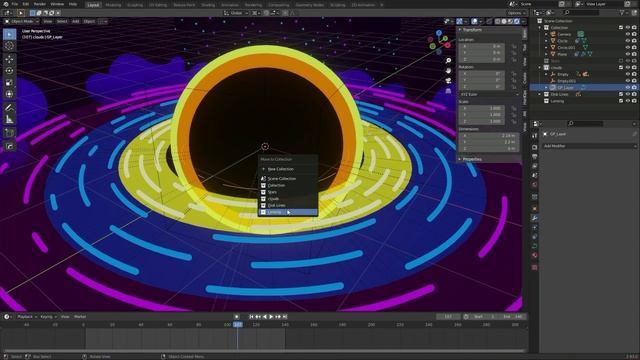Collapse the clouds collection in outliner
Viewport: 640px width, 360px height.
coord(540,68)
